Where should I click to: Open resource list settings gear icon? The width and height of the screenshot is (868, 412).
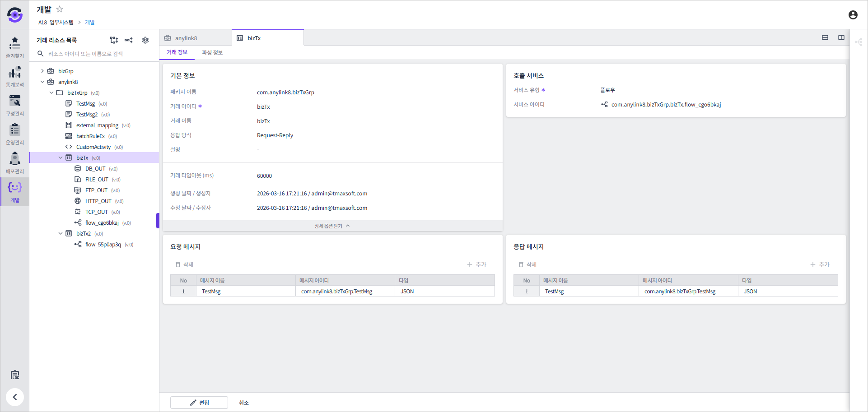point(145,40)
